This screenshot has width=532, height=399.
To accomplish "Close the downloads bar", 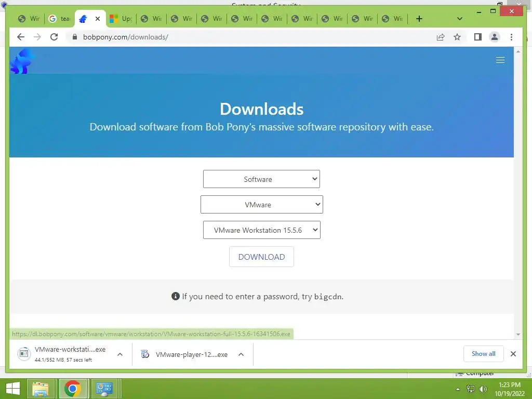I will coord(513,354).
